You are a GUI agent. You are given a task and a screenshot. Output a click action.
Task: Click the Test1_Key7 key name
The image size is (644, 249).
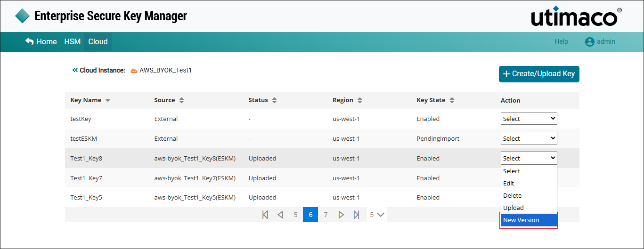pyautogui.click(x=86, y=178)
